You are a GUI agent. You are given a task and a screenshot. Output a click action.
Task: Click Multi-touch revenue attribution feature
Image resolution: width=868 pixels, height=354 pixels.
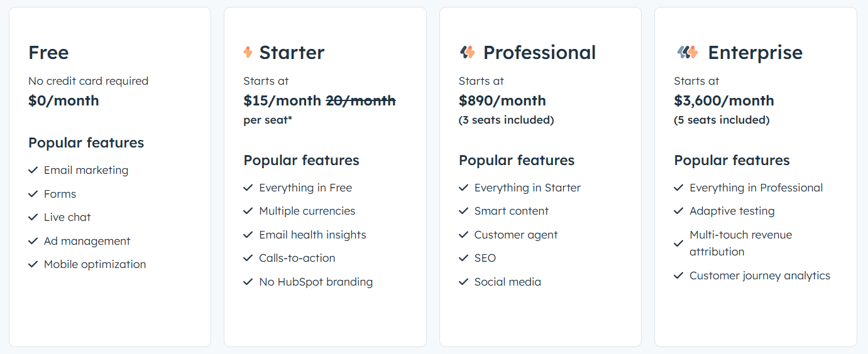(741, 243)
